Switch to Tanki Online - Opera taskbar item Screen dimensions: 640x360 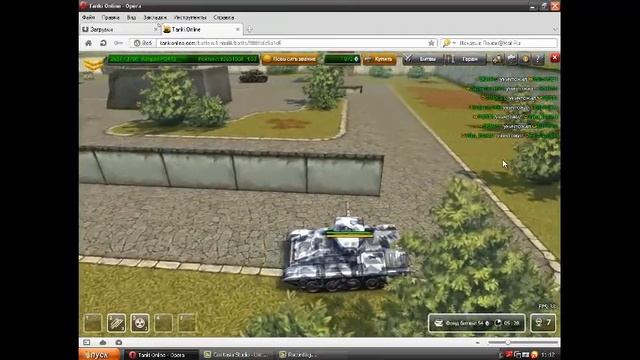(x=160, y=355)
